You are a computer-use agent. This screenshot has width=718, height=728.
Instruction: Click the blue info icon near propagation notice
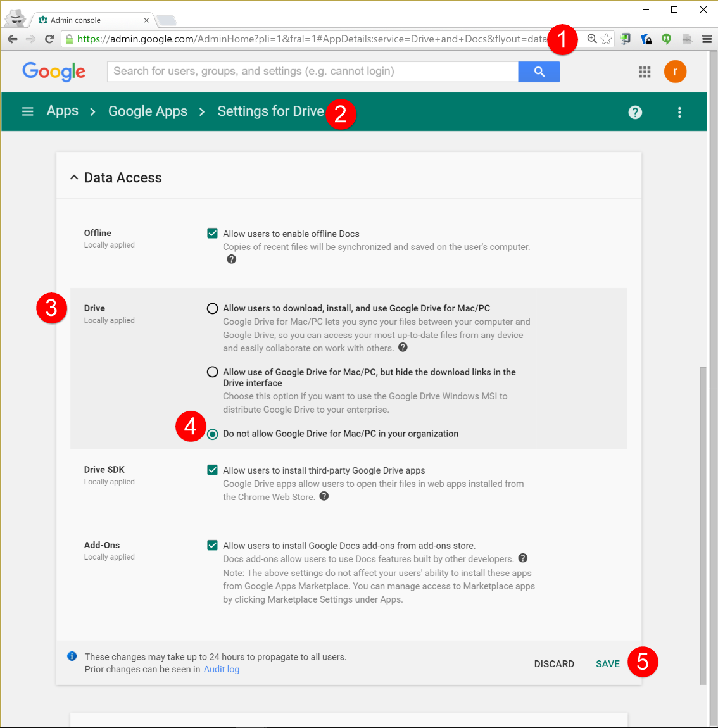pos(72,656)
